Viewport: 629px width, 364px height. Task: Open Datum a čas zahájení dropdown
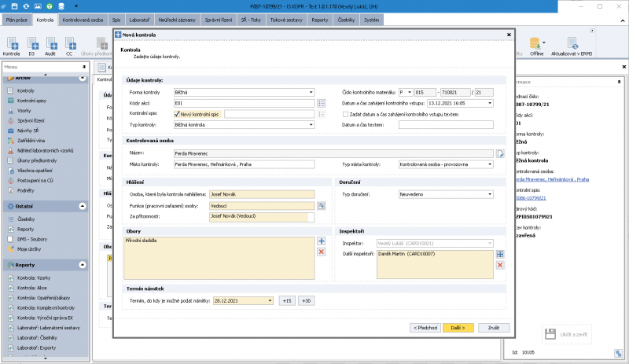pos(489,104)
